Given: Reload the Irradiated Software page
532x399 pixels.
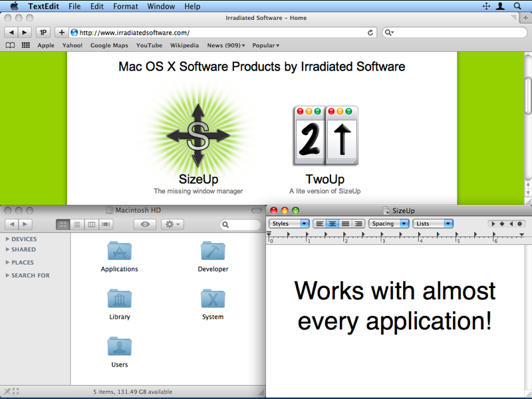Looking at the screenshot, I should coord(370,33).
